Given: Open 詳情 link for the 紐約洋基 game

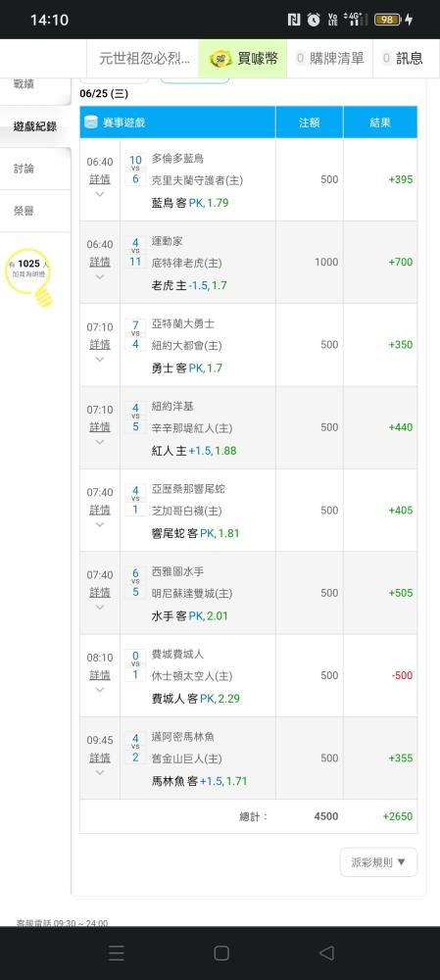Looking at the screenshot, I should click(100, 427).
